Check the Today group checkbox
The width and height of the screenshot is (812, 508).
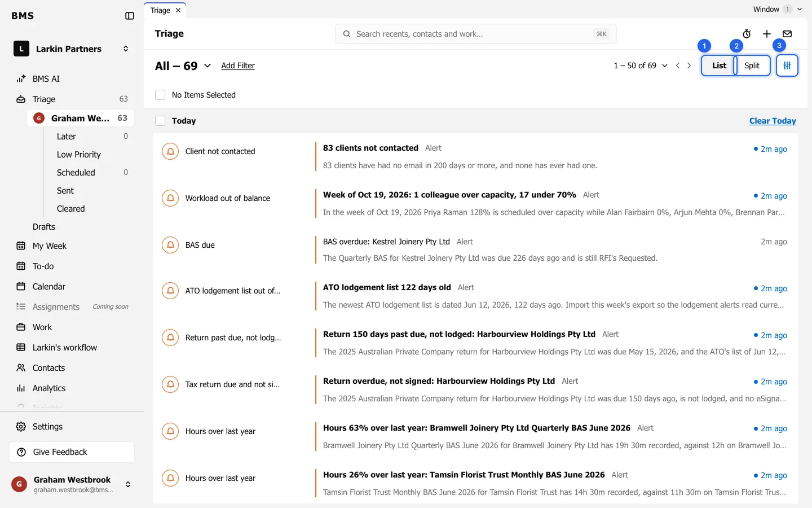[x=160, y=121]
